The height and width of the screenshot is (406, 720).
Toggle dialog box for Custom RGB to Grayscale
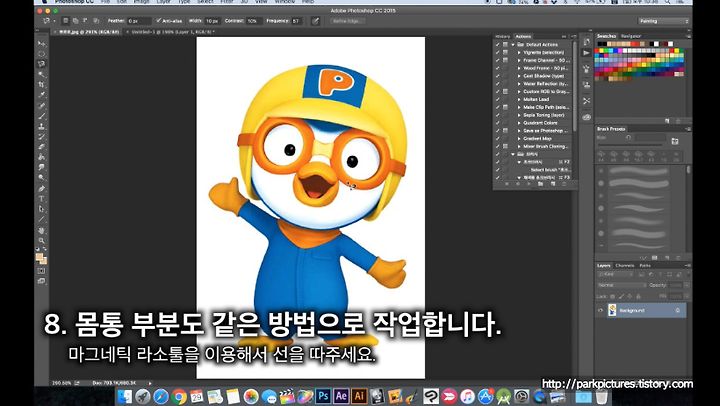pyautogui.click(x=505, y=91)
